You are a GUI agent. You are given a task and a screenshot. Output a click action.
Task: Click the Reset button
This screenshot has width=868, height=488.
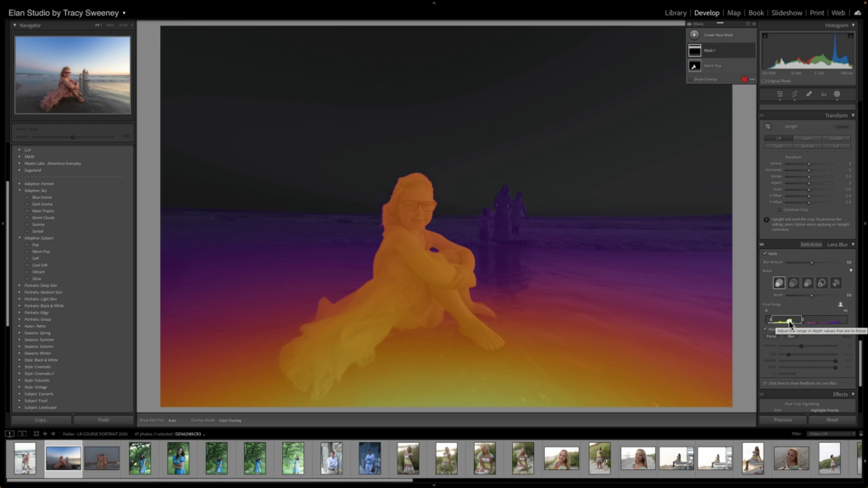tap(832, 420)
